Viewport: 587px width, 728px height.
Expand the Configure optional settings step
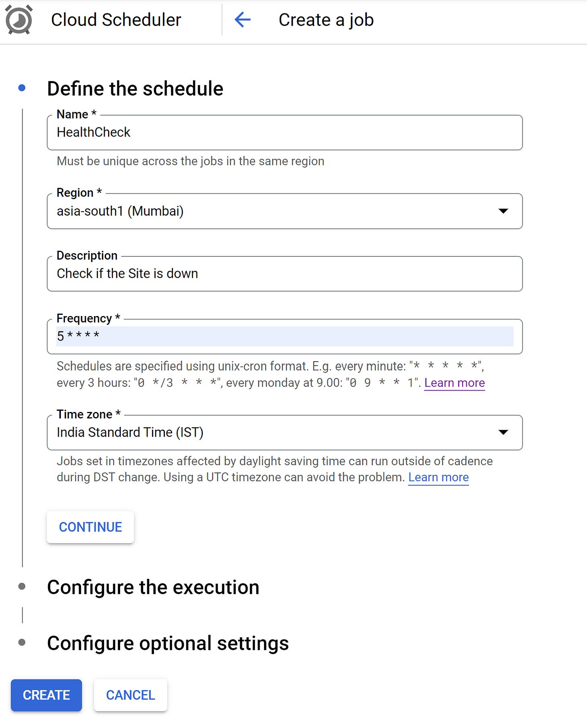coord(168,643)
